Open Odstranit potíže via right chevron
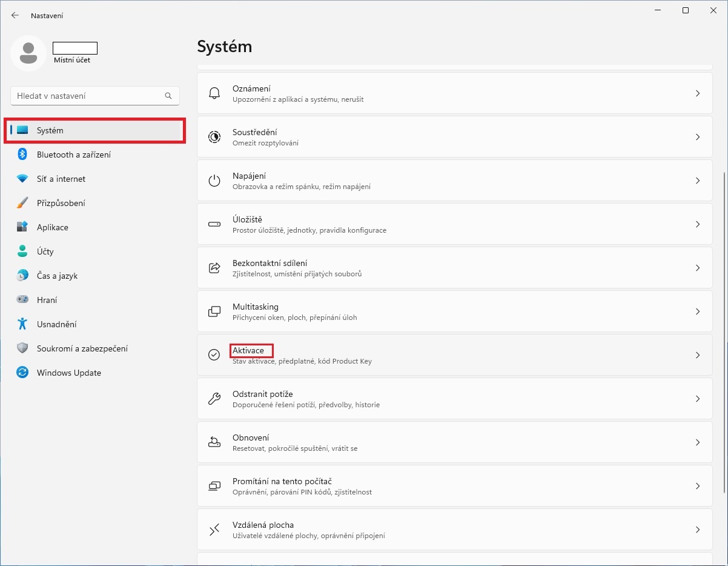728x566 pixels. pyautogui.click(x=698, y=399)
